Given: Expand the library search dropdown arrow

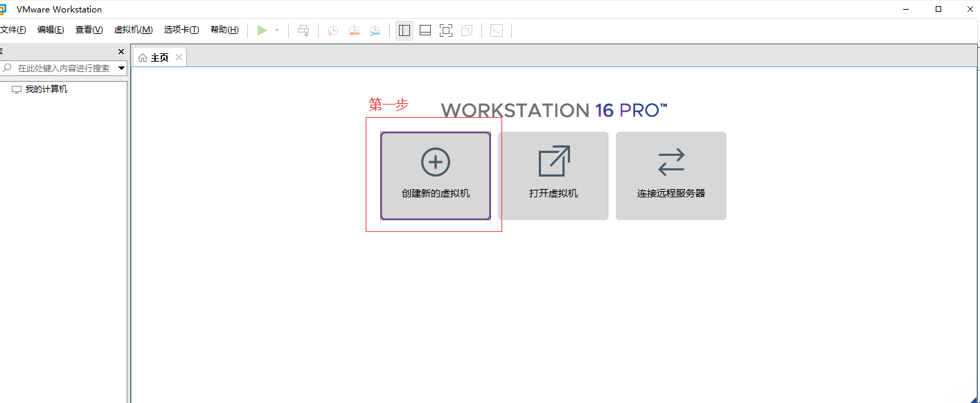Looking at the screenshot, I should [122, 69].
